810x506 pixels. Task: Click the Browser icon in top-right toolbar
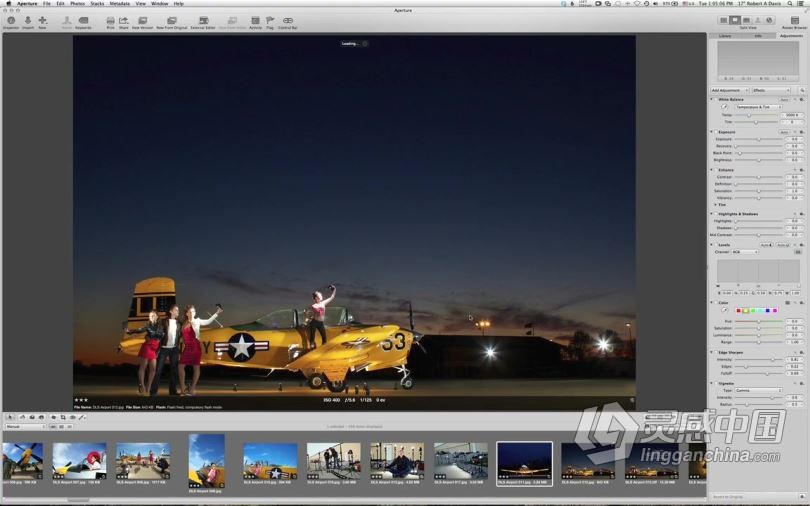click(795, 21)
